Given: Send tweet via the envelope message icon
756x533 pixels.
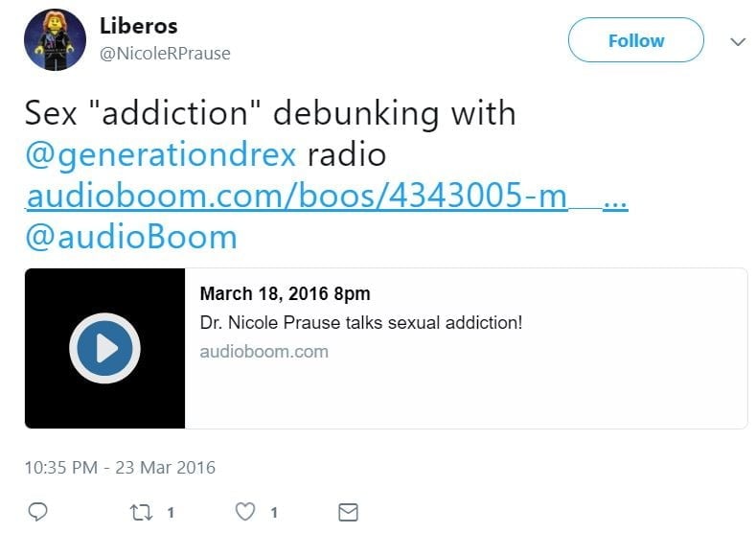Looking at the screenshot, I should [x=348, y=512].
